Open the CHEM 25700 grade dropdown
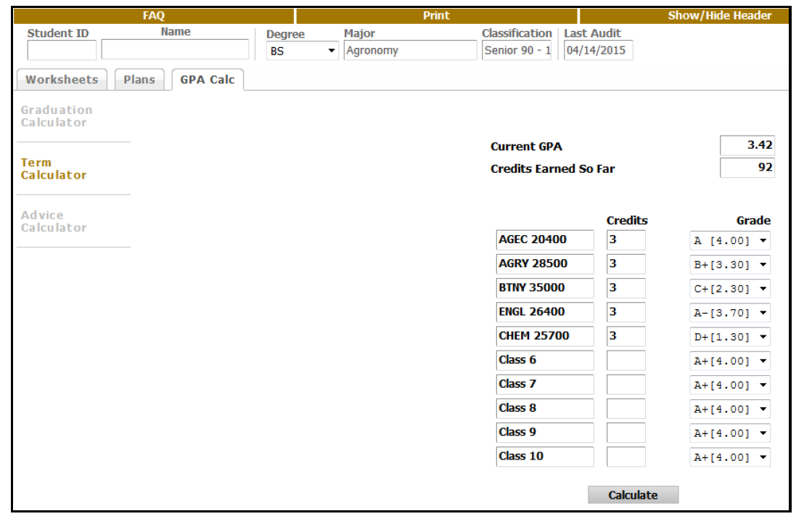Image resolution: width=812 pixels, height=527 pixels. 729,336
